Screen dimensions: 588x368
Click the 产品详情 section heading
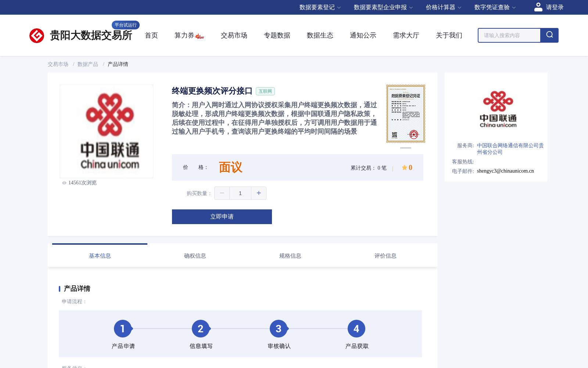click(x=77, y=289)
